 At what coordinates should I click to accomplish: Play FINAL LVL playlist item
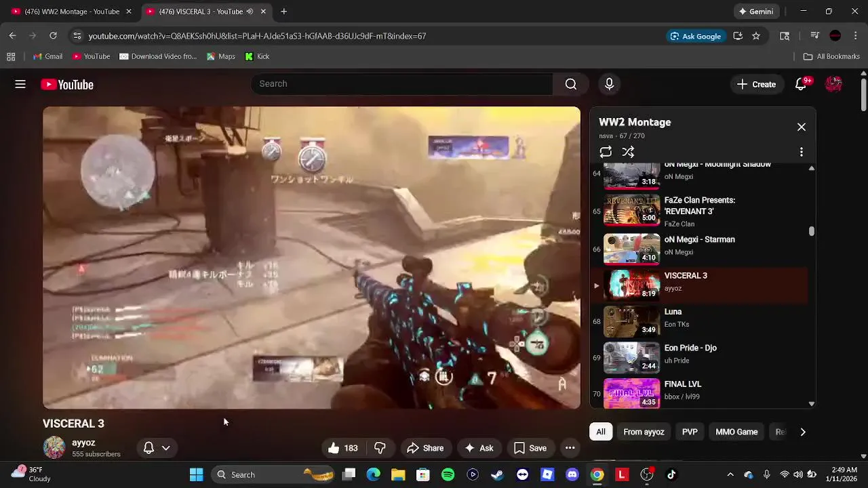click(x=698, y=393)
